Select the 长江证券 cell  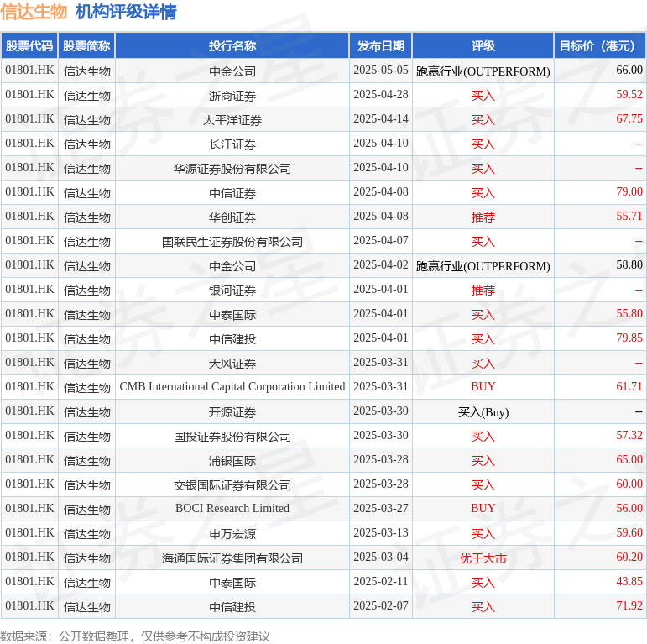[232, 144]
